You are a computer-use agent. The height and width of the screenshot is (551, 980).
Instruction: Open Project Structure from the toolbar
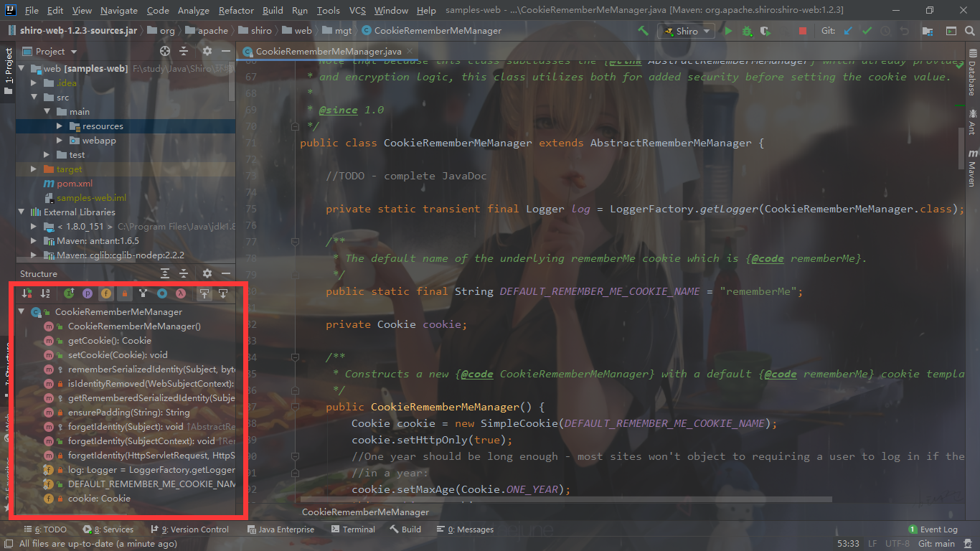pos(928,31)
